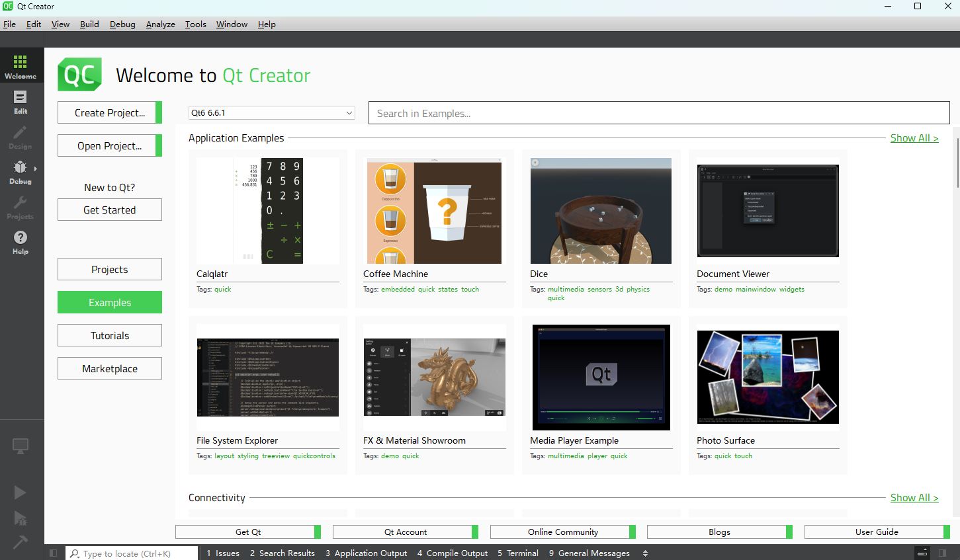Open Issues output pane
The width and height of the screenshot is (960, 560).
click(223, 553)
